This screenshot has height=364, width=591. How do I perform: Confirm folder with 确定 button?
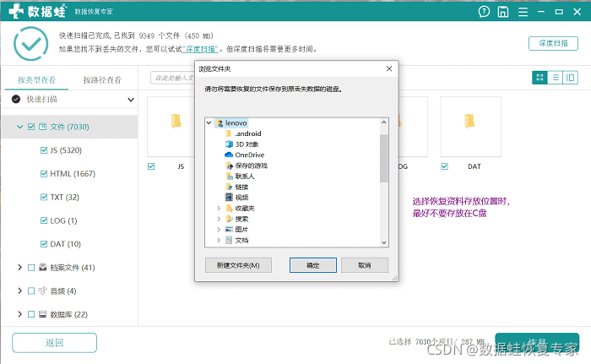point(313,265)
